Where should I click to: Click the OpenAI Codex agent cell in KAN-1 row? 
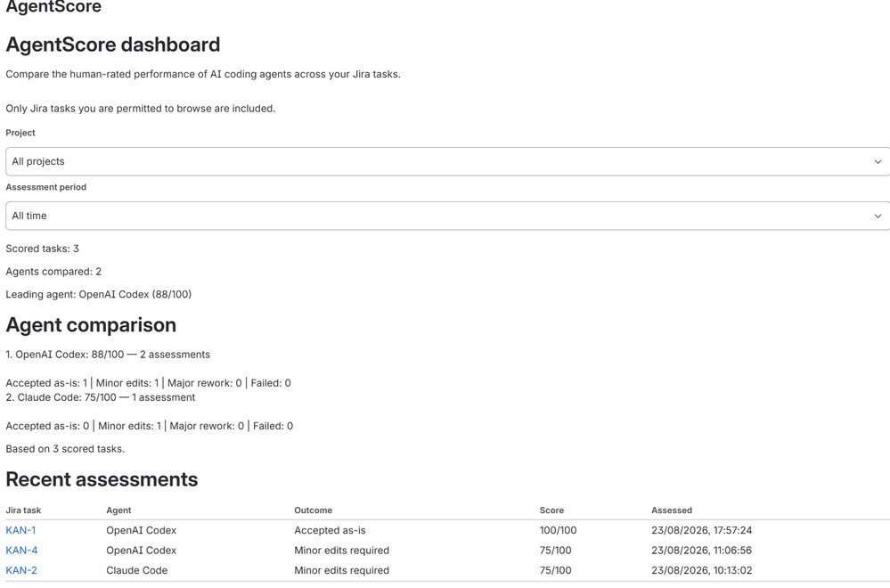pos(142,530)
